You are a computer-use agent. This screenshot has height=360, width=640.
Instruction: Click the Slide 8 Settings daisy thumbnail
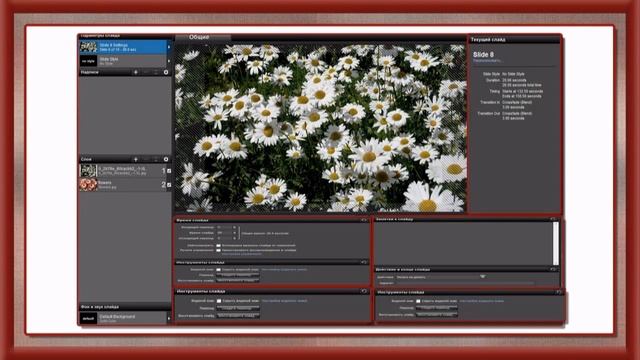(x=89, y=47)
